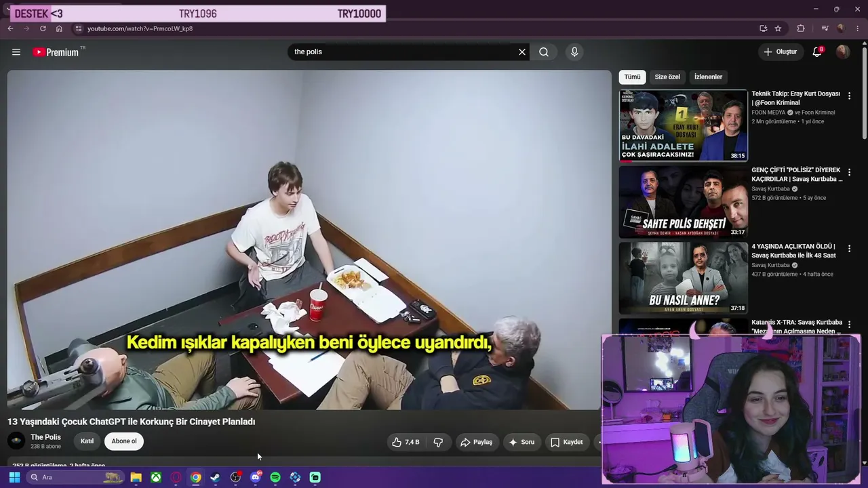The width and height of the screenshot is (868, 488).
Task: Open the media controls icon
Action: coord(825,28)
